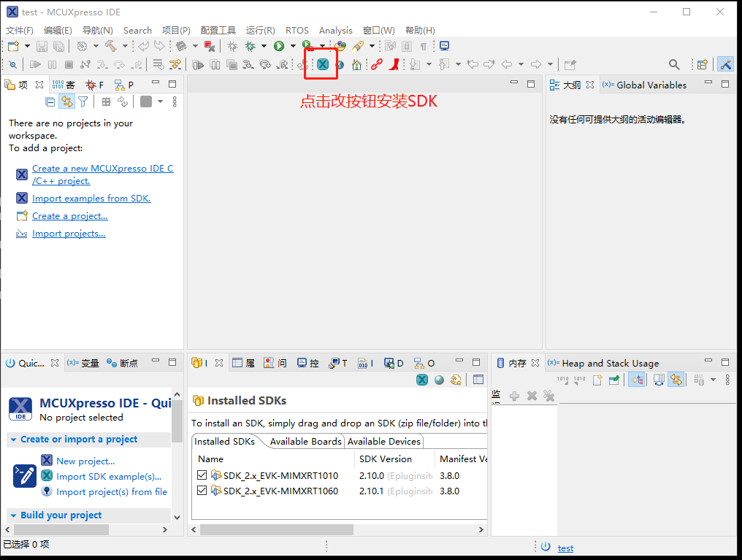Click the hammer Build icon in toolbar

click(x=111, y=46)
